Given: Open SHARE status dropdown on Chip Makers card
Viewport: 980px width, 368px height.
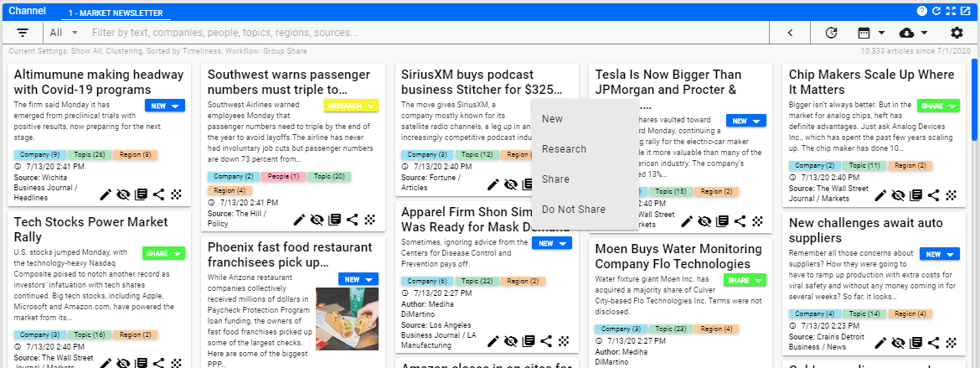Looking at the screenshot, I should (938, 106).
